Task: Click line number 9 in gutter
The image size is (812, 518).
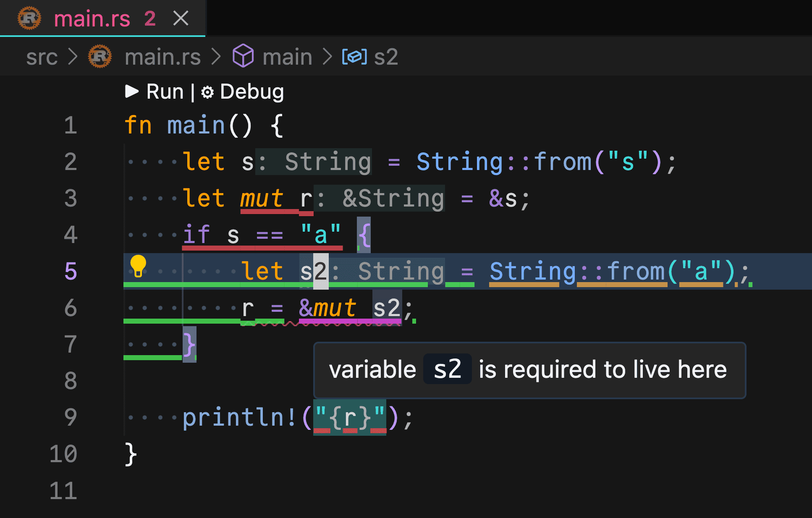Action: (71, 417)
